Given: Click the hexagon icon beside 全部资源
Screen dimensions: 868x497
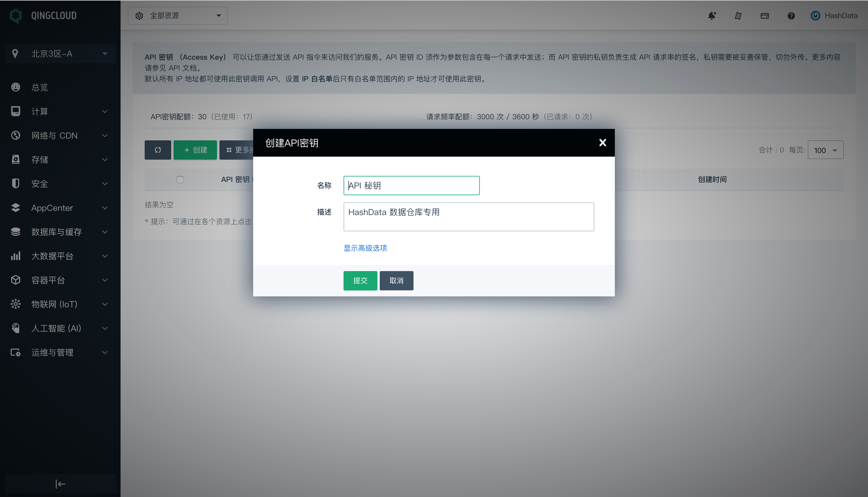Looking at the screenshot, I should pos(139,16).
